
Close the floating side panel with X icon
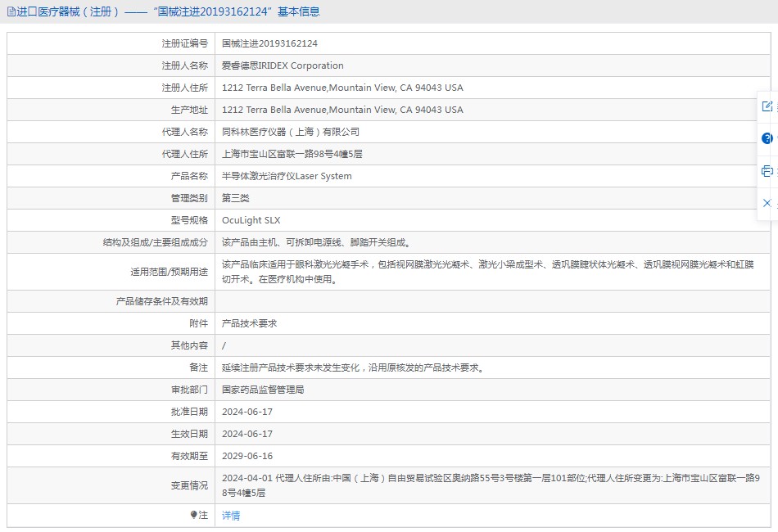(x=767, y=203)
